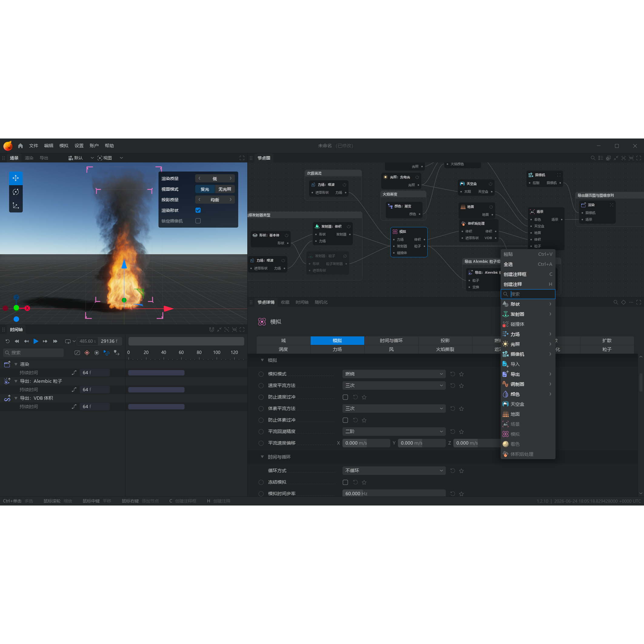Open 循环方式 dropdown showing 不循环
This screenshot has width=644, height=644.
coord(394,471)
